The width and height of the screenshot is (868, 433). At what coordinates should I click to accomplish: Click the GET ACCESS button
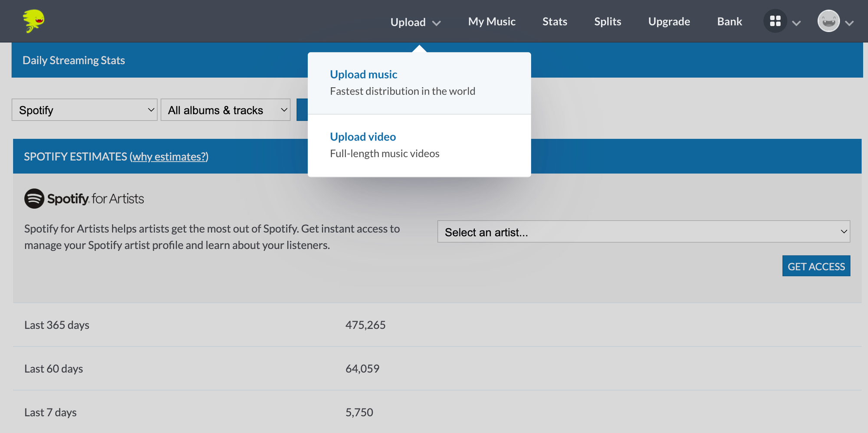(x=816, y=266)
